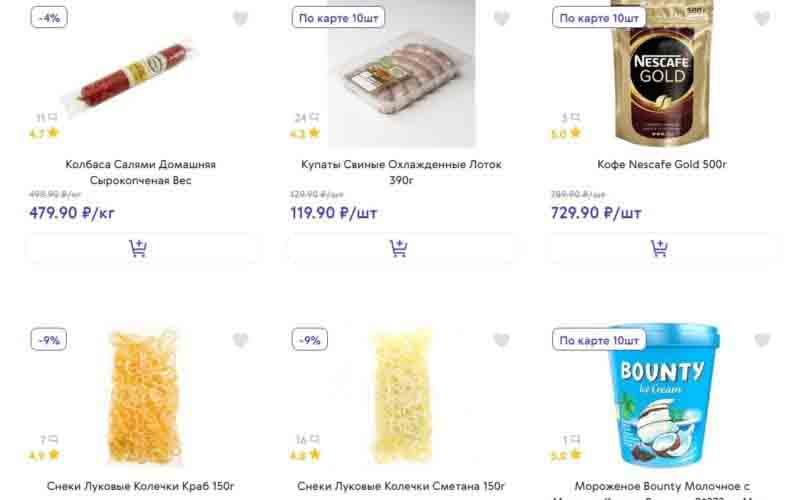The width and height of the screenshot is (800, 500).
Task: Toggle favorite on Колечки Краб snack
Action: coord(241,341)
